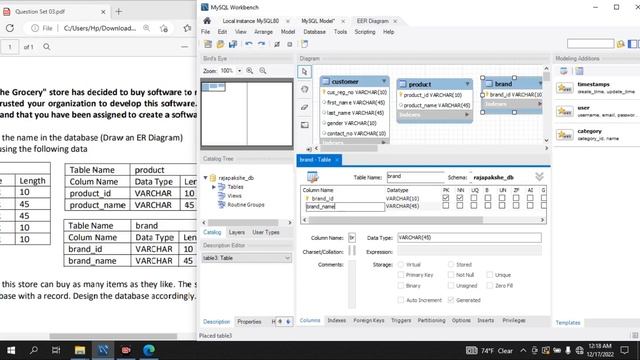Toggle PK checkbox for brand_id row

[x=446, y=198]
